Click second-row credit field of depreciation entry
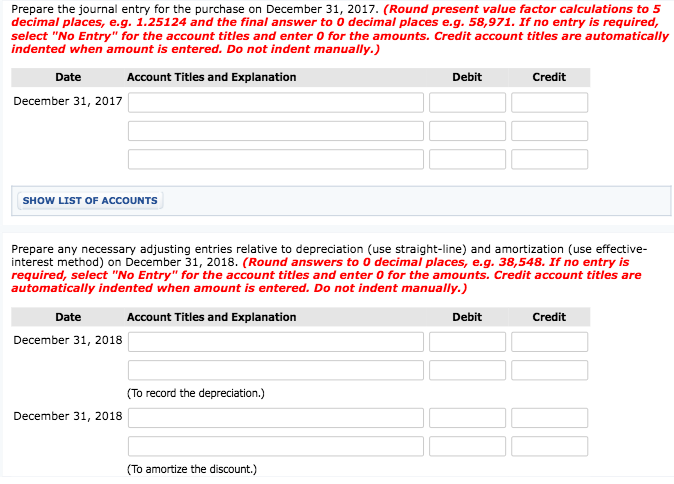The height and width of the screenshot is (484, 674). click(x=549, y=370)
